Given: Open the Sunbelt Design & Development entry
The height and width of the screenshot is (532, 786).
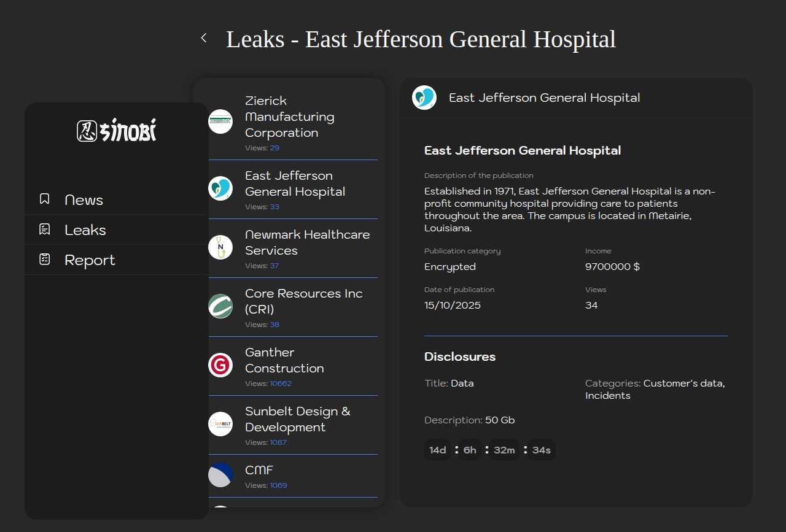Looking at the screenshot, I should 297,419.
